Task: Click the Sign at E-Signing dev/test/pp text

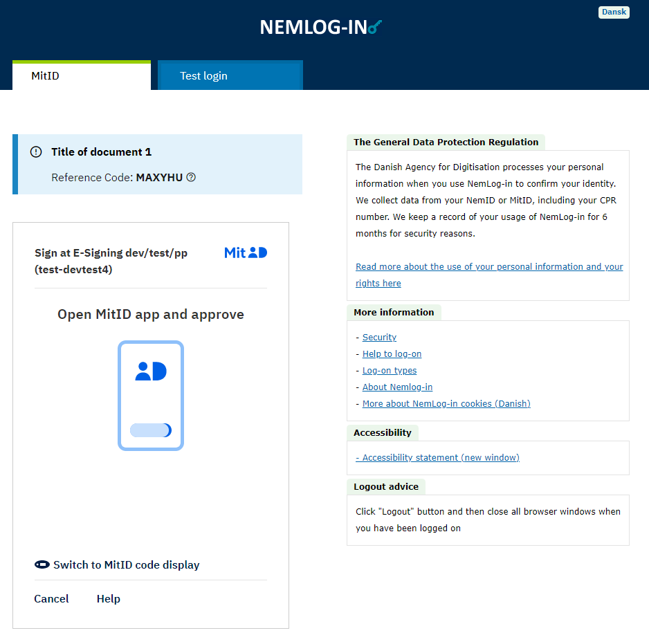Action: tap(111, 261)
